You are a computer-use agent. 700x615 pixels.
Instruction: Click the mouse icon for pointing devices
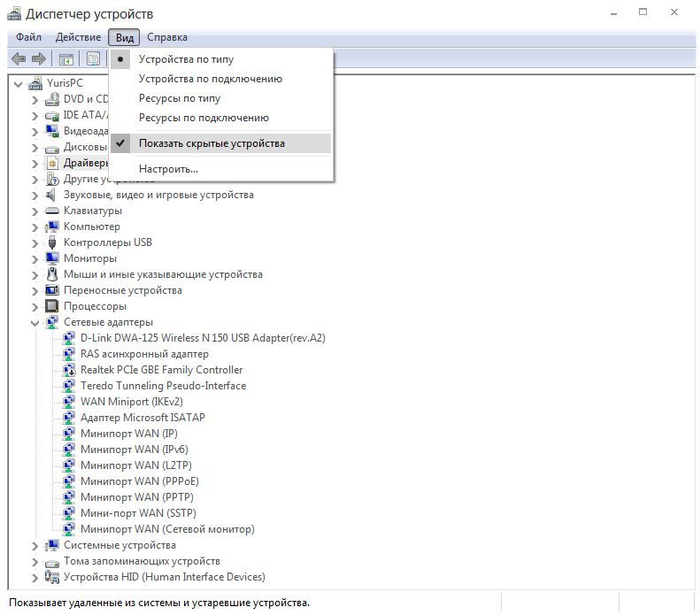click(x=52, y=274)
